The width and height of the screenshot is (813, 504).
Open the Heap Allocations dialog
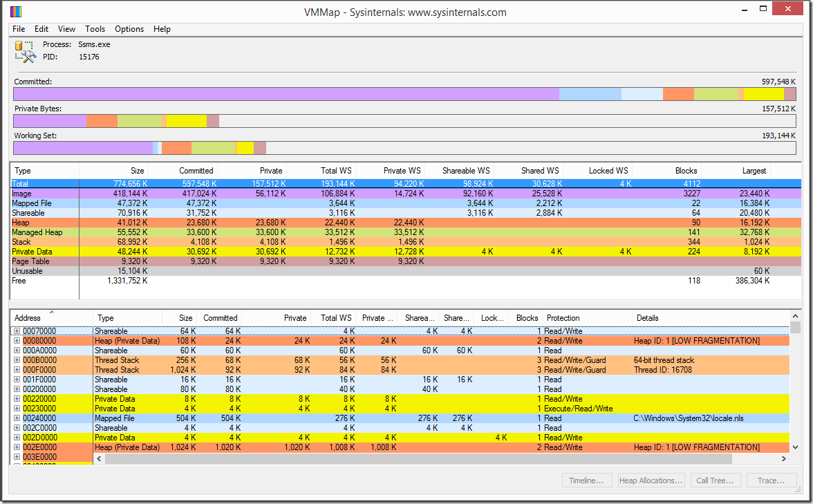tap(651, 480)
